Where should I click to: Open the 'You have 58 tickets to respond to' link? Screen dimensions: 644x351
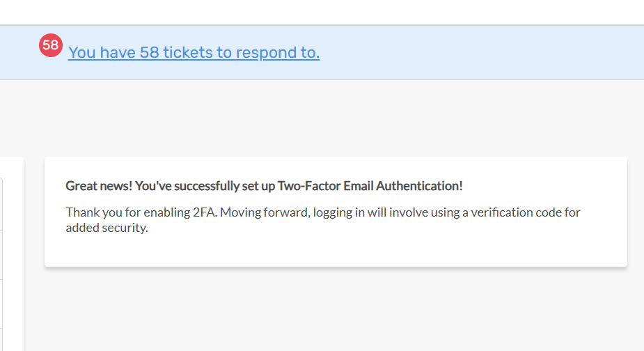(x=194, y=52)
